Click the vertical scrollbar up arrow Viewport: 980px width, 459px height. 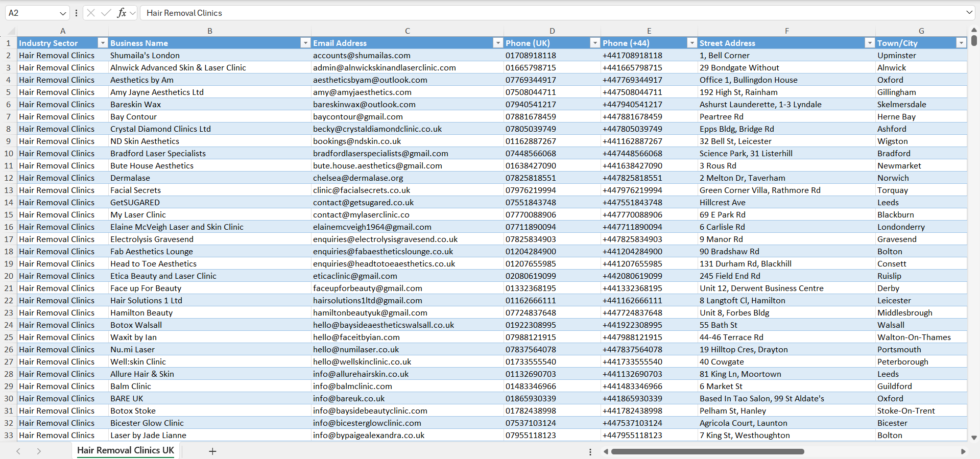[x=974, y=30]
